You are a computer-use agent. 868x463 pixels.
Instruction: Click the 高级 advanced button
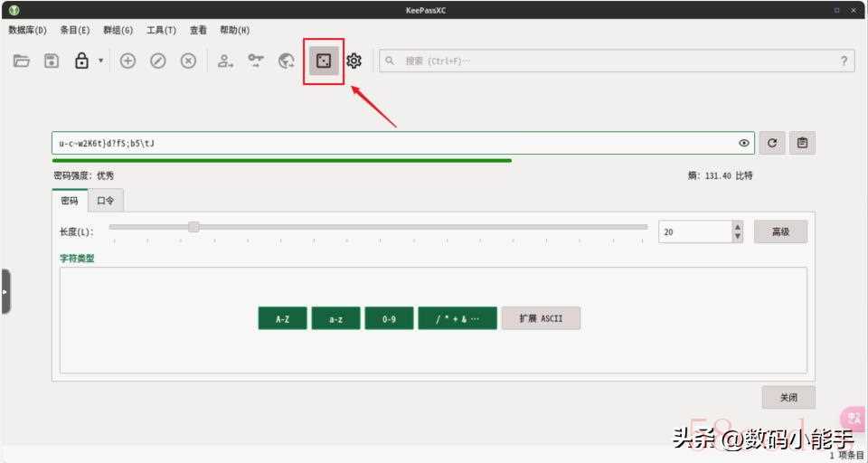click(780, 231)
